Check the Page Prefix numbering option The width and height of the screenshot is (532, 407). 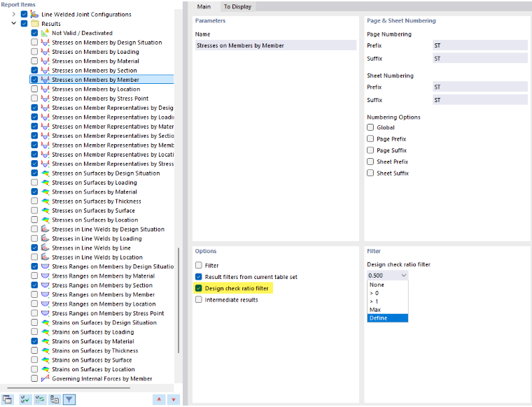pyautogui.click(x=370, y=139)
